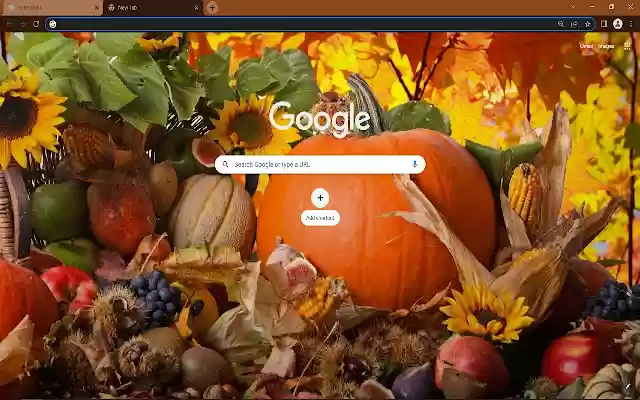The image size is (640, 400).
Task: Open the Chrome profile avatar menu
Action: tap(618, 24)
